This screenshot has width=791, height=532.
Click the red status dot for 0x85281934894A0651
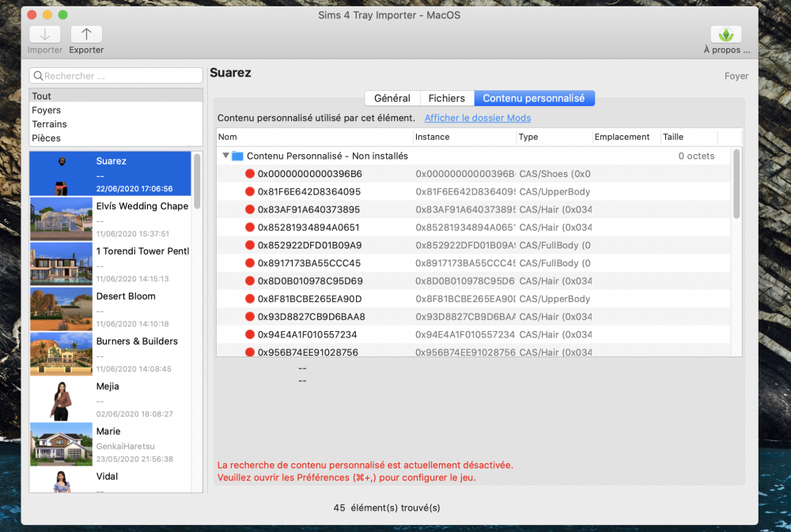click(249, 227)
